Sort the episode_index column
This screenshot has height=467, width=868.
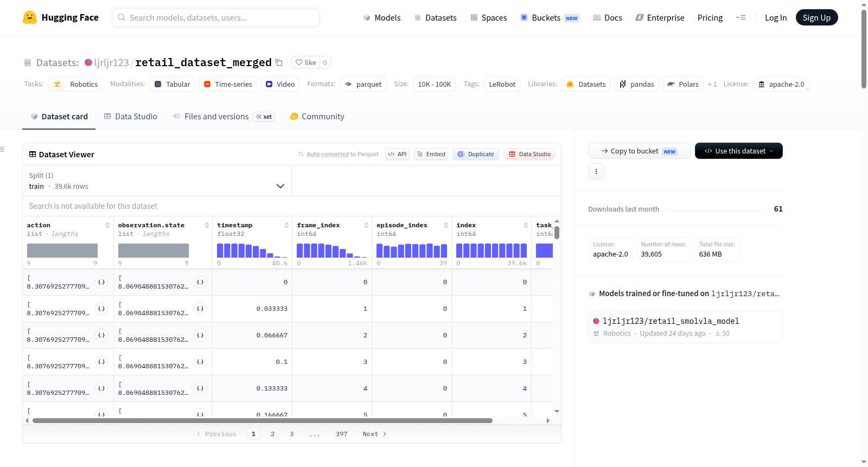pos(446,225)
